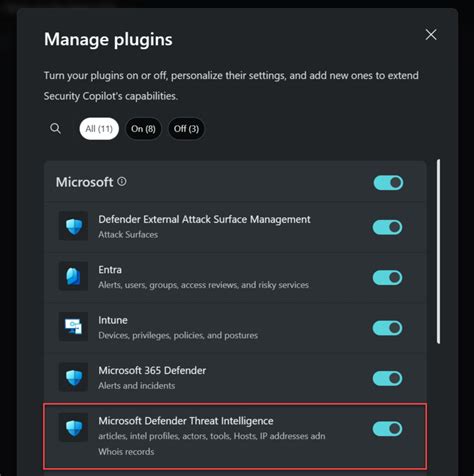Image resolution: width=474 pixels, height=476 pixels.
Task: Switch off the Intune plugin
Action: pos(387,328)
